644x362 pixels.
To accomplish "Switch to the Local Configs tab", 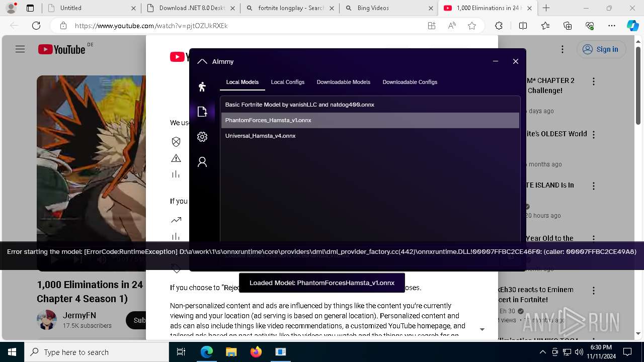I will click(288, 82).
